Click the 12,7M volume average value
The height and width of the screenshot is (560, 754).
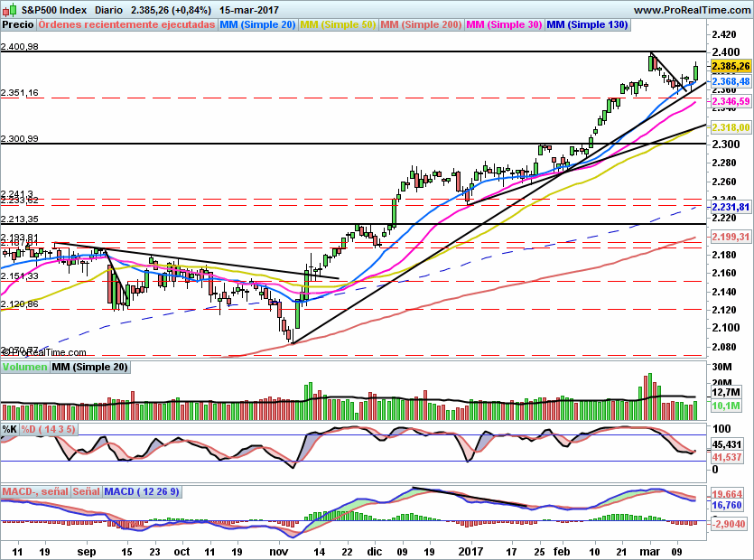[x=726, y=393]
